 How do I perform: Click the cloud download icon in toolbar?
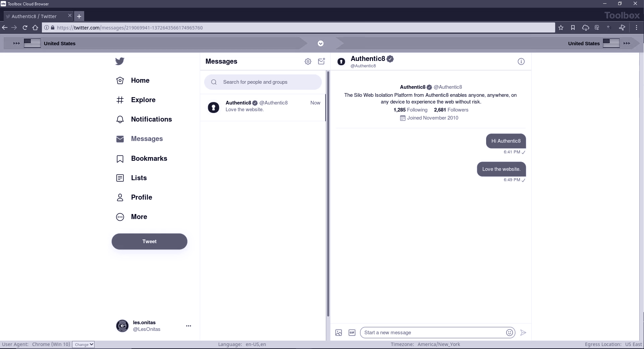click(585, 28)
